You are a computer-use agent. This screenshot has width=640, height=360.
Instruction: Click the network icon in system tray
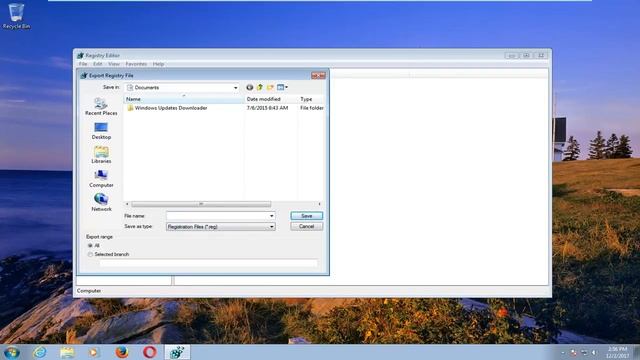point(584,352)
